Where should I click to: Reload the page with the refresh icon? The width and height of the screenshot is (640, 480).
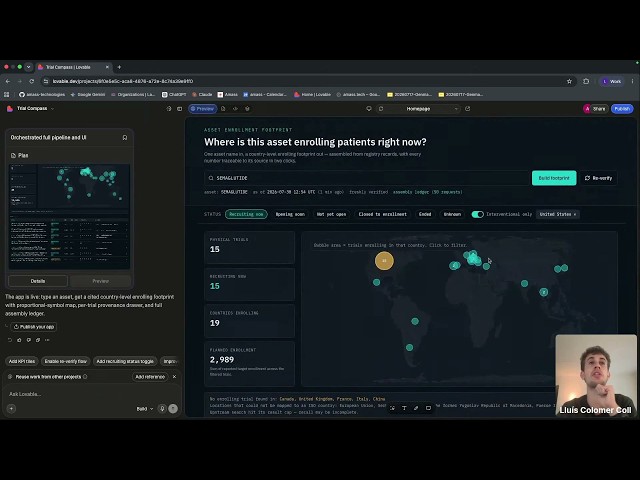pos(31,81)
